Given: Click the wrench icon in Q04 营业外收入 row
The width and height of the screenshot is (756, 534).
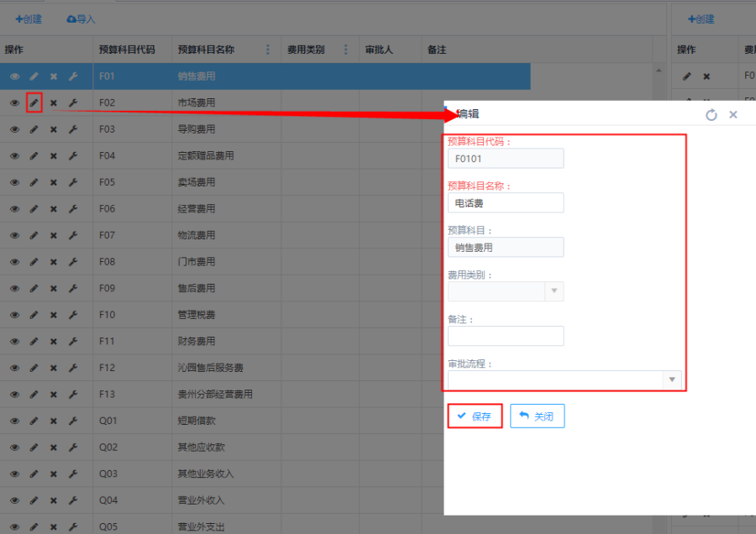Looking at the screenshot, I should (x=73, y=500).
